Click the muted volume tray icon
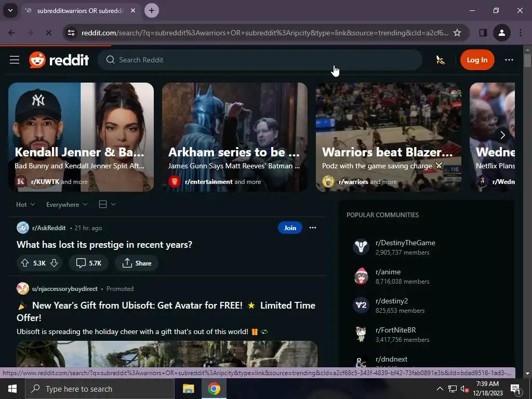The height and width of the screenshot is (399, 532). coord(464,389)
